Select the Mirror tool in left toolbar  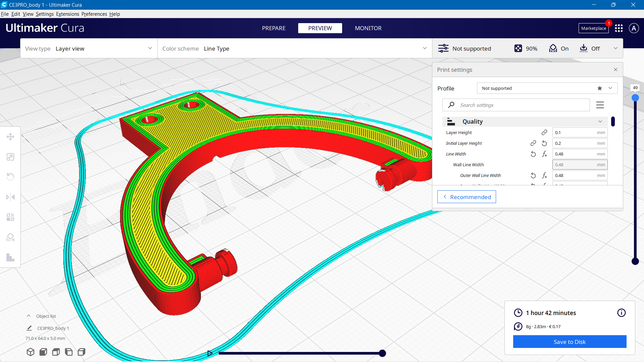tap(10, 197)
